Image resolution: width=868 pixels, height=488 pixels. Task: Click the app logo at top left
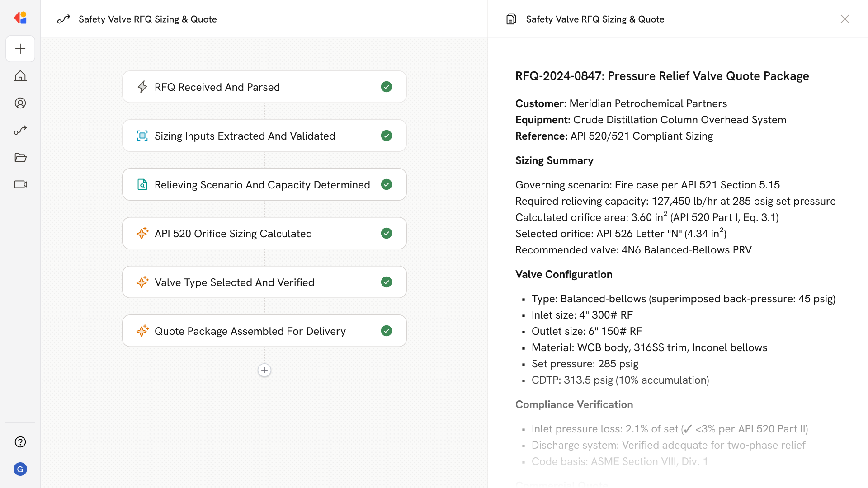coord(20,18)
